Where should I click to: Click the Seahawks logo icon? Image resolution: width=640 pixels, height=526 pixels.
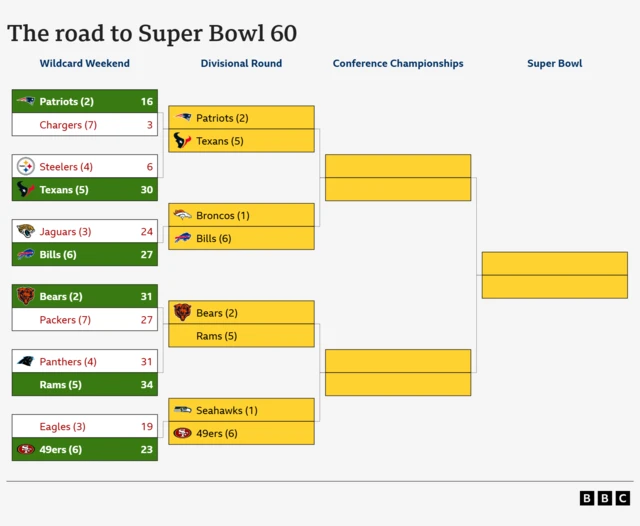(x=182, y=410)
